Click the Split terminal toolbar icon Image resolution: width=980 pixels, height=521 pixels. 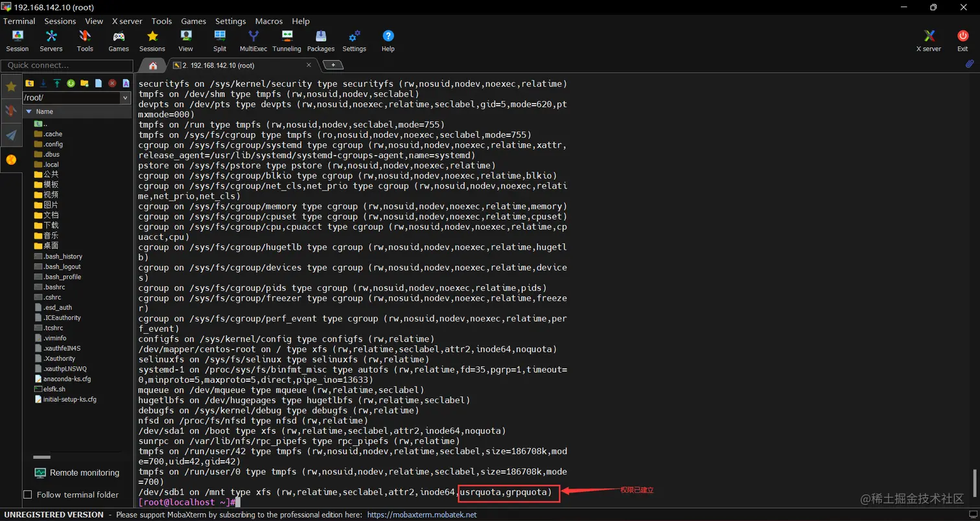click(x=220, y=41)
